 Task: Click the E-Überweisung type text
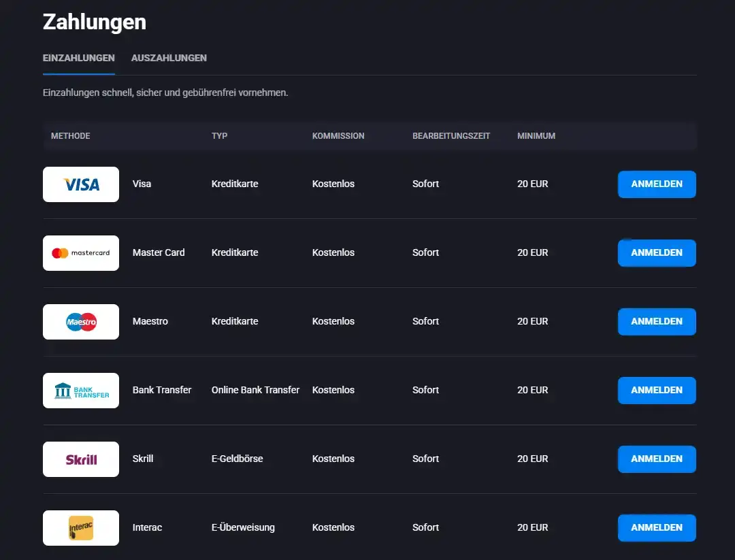click(243, 527)
